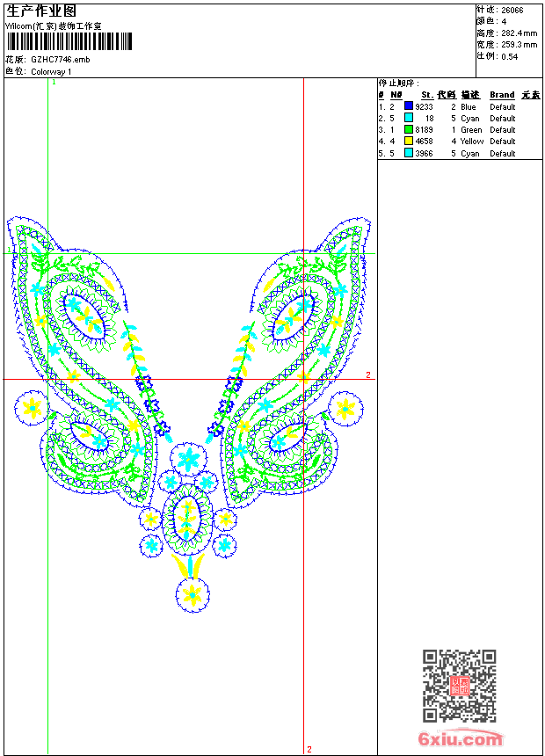
Task: Click the file name 'GZHC7746.emb'
Action: 61,60
